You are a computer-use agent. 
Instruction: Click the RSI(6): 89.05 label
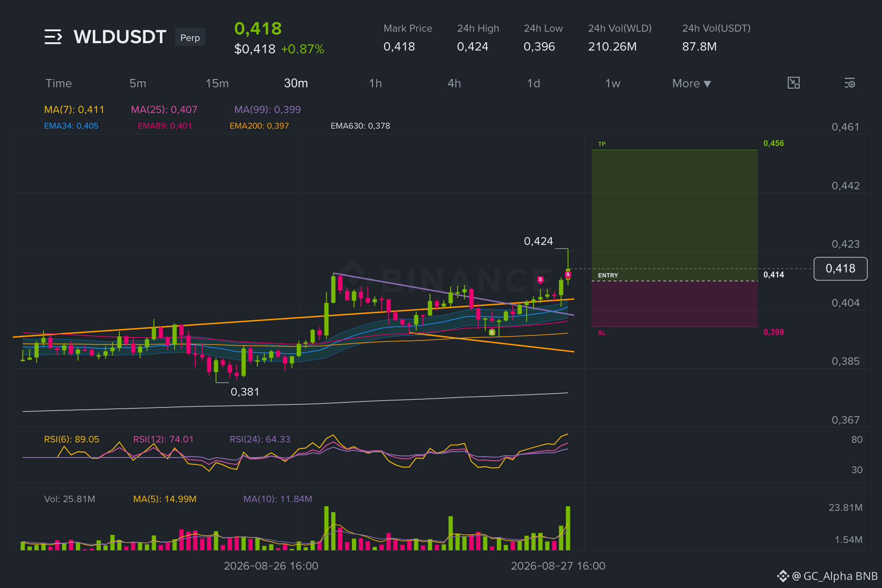point(72,439)
